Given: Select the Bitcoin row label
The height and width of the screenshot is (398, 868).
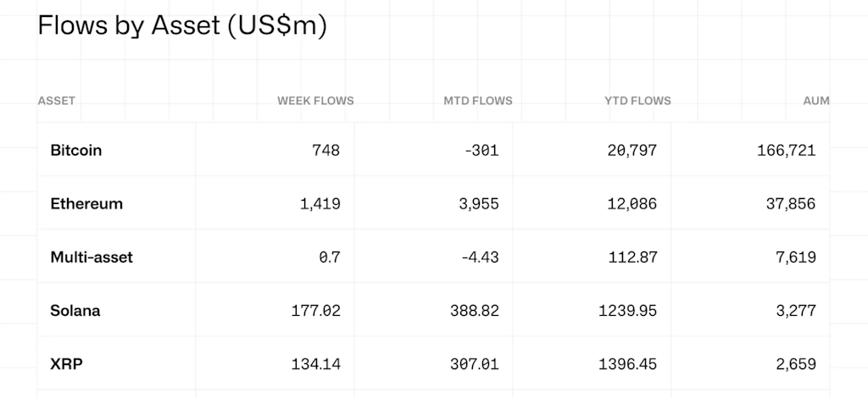Looking at the screenshot, I should [76, 151].
